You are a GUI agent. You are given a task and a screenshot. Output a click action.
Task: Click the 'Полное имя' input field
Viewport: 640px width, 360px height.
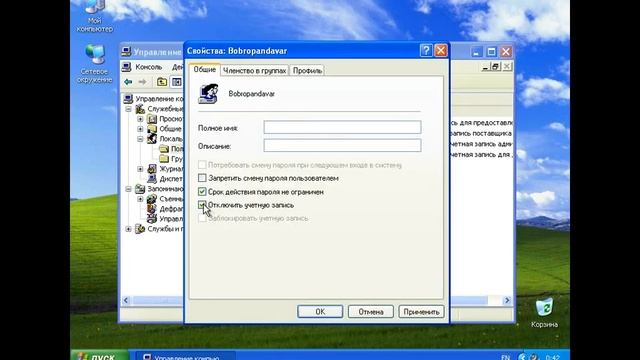click(342, 127)
